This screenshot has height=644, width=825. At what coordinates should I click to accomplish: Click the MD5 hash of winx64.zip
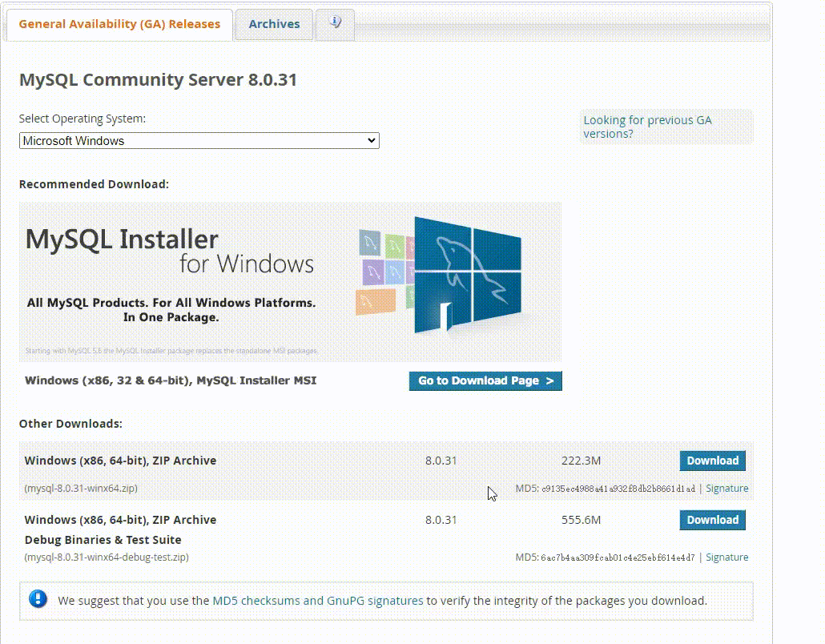(618, 489)
